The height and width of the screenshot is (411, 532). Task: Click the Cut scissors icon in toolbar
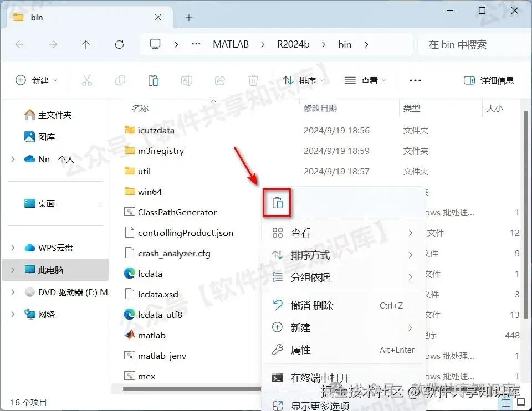coord(87,81)
